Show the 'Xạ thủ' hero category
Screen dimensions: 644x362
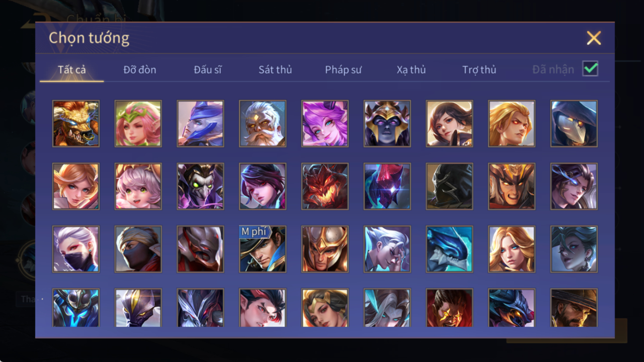coord(411,70)
